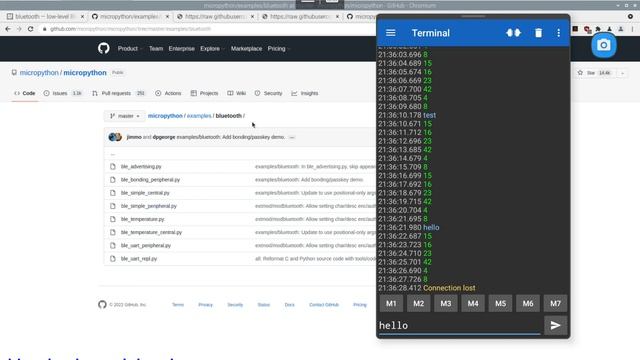Expand commit message ellipsis
This screenshot has width=640, height=360.
pos(292,137)
